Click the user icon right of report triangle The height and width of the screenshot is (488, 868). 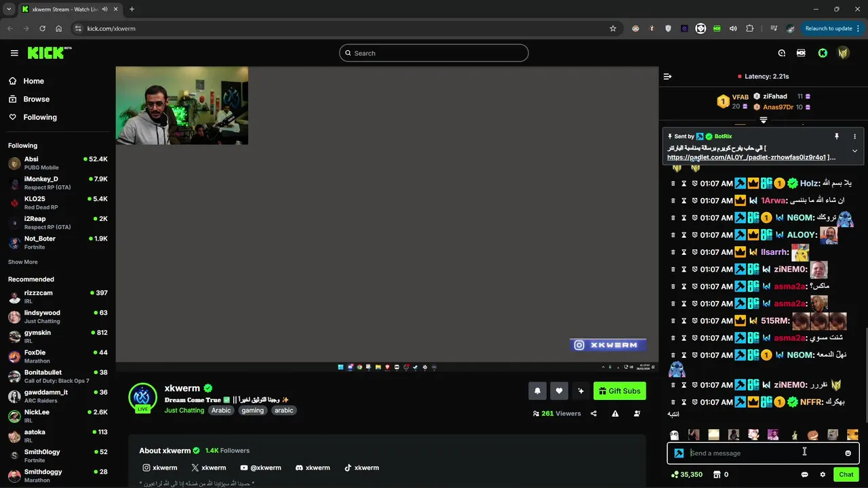pyautogui.click(x=637, y=413)
